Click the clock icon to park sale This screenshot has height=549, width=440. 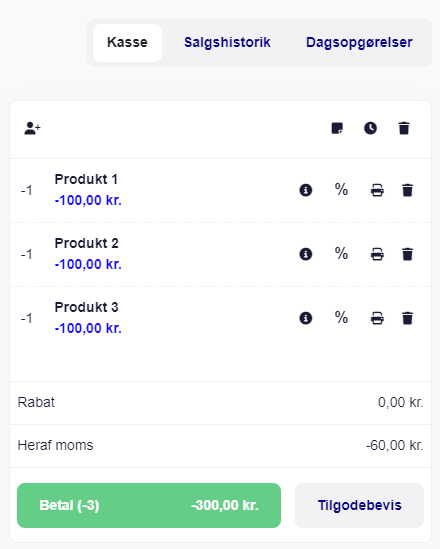[370, 128]
